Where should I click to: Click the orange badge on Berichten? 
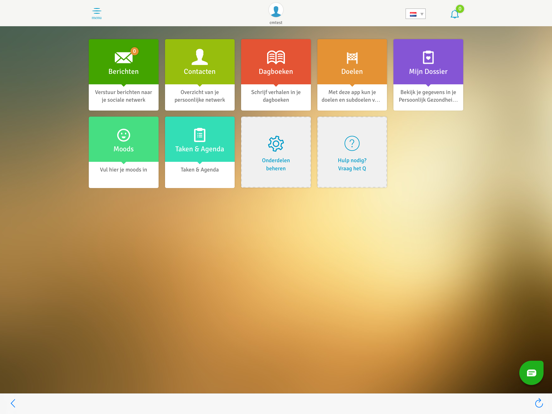tap(134, 51)
